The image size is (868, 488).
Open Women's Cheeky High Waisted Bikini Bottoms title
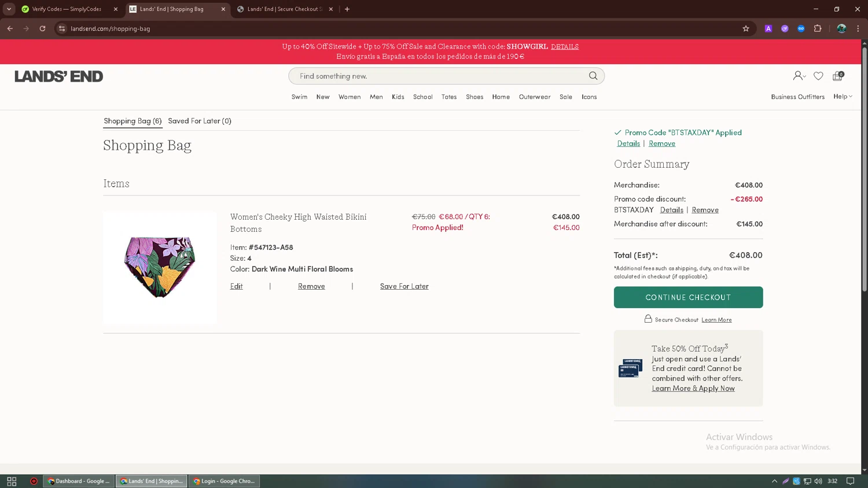pos(298,223)
